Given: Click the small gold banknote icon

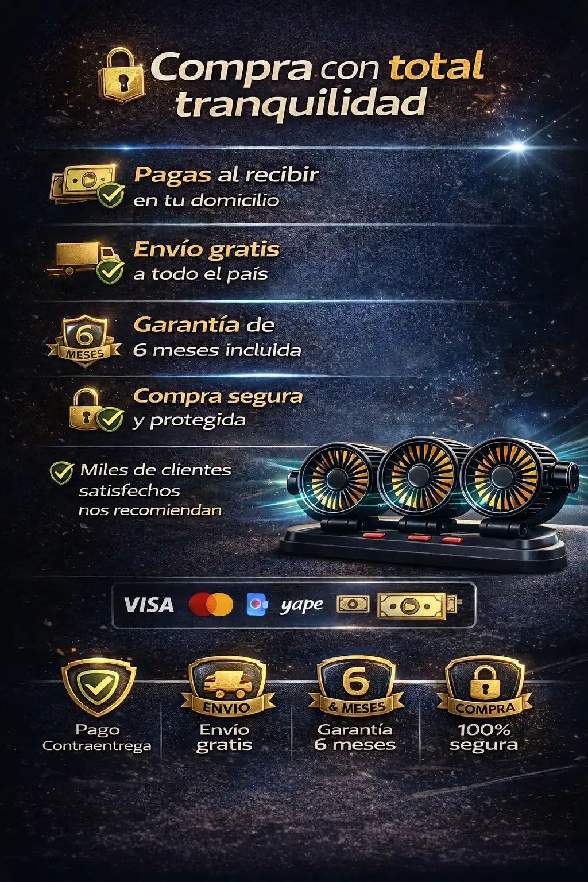Looking at the screenshot, I should coord(353,604).
